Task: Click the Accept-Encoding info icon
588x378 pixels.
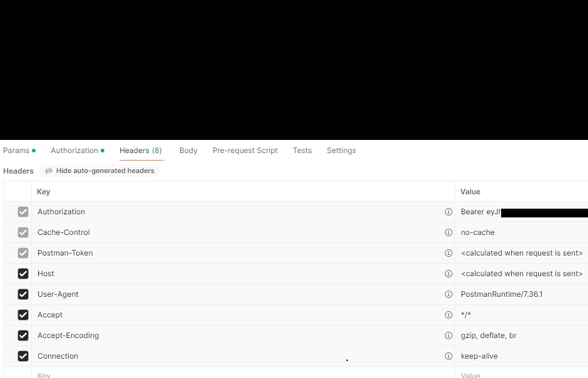Action: tap(448, 336)
